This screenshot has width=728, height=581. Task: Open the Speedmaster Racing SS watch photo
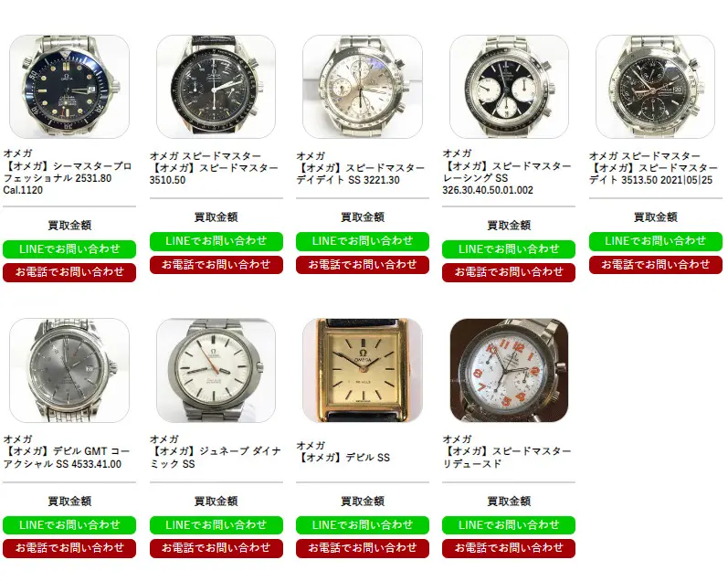coord(509,87)
